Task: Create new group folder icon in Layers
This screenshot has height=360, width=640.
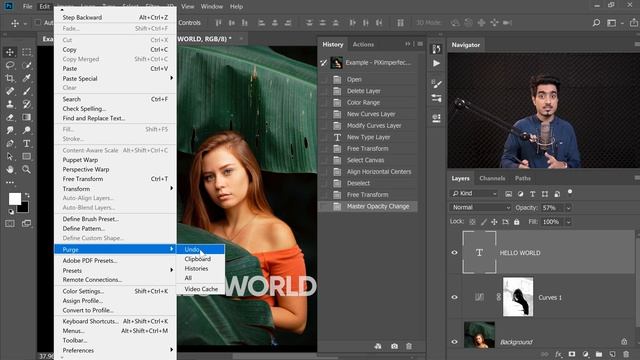Action: (x=599, y=354)
